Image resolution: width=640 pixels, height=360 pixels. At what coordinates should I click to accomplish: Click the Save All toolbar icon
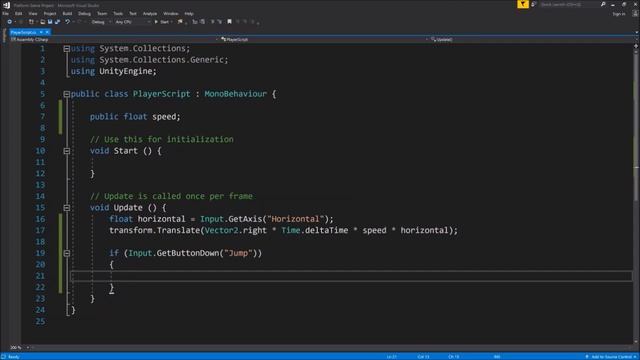(x=57, y=22)
